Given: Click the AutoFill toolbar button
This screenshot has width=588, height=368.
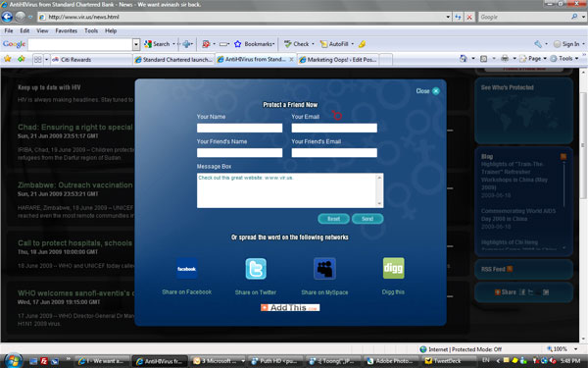Looking at the screenshot, I should coord(334,44).
